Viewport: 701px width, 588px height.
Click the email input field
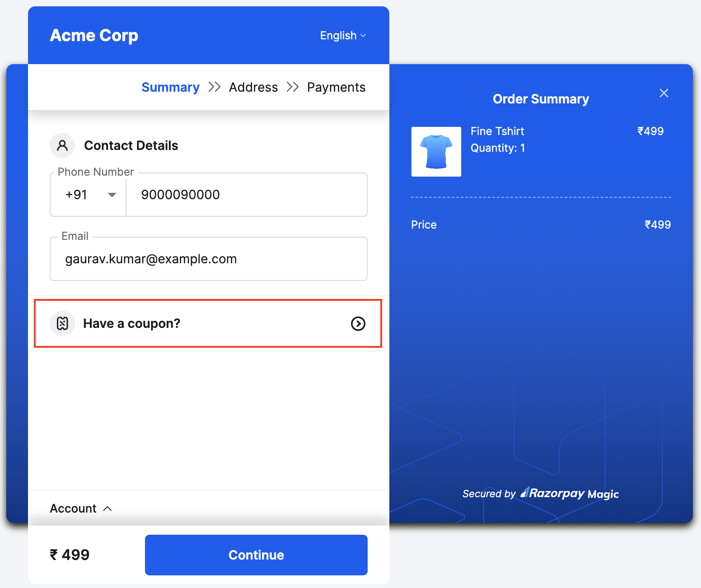click(x=208, y=258)
